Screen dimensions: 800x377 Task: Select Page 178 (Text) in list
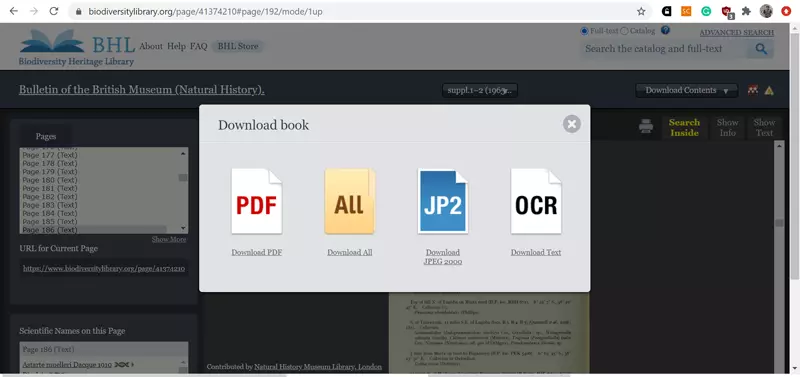pyautogui.click(x=50, y=163)
